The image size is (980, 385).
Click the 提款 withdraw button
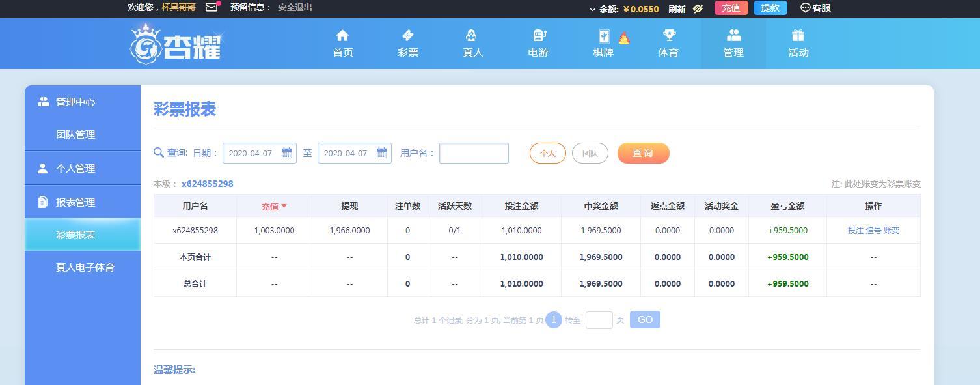[x=770, y=8]
